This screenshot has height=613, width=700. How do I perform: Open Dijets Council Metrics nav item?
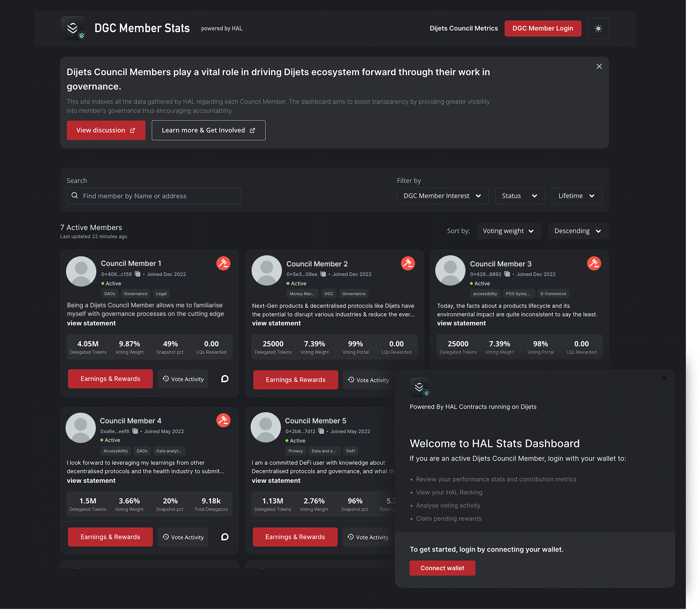(x=463, y=28)
